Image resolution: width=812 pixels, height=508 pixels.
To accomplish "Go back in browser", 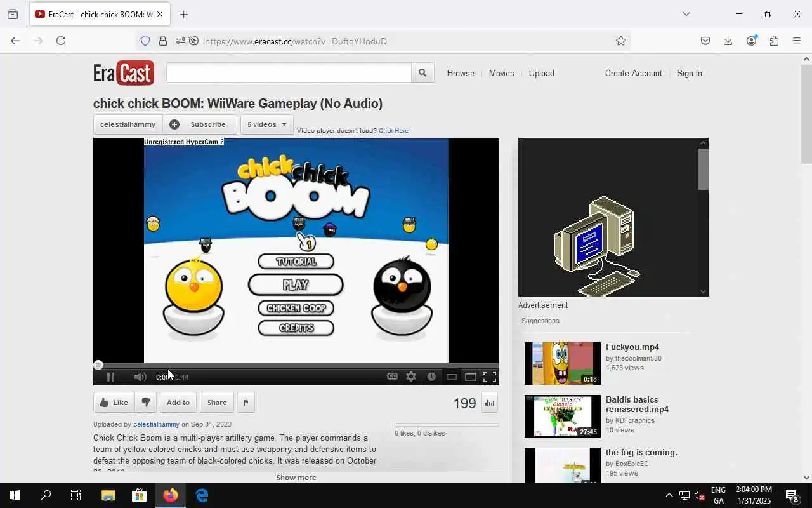I will [15, 41].
